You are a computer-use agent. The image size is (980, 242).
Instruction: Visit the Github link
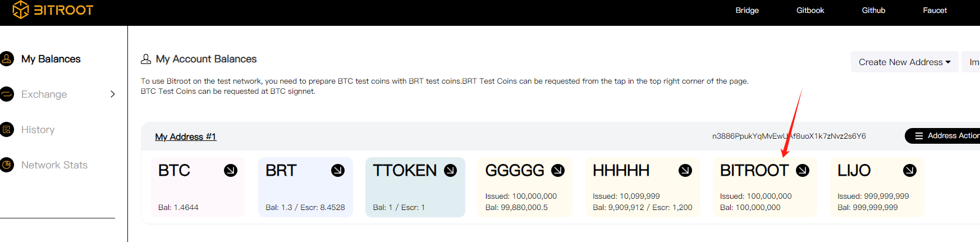point(873,10)
